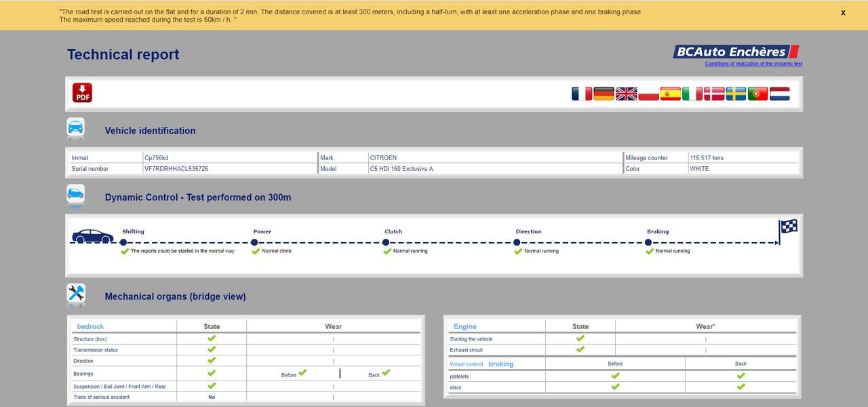Viewport: 868px width, 407px height.
Task: Click the checkered finish flag
Action: [x=788, y=228]
